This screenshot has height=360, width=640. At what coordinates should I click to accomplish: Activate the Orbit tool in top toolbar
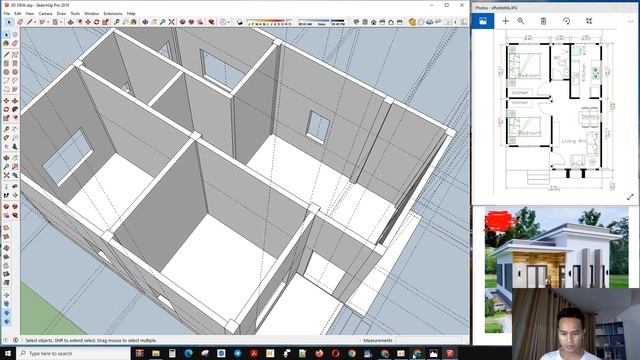point(145,22)
